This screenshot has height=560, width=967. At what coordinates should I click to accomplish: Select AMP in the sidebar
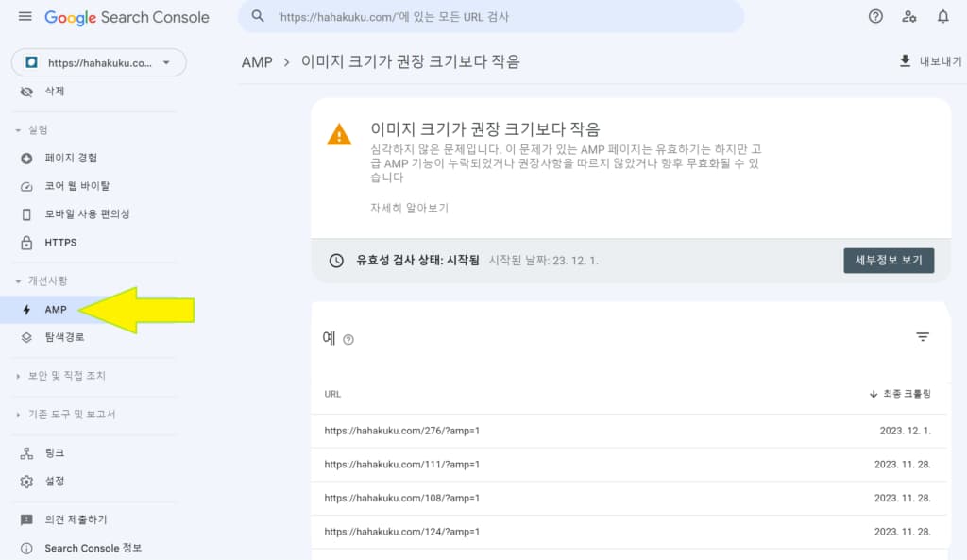tap(56, 310)
